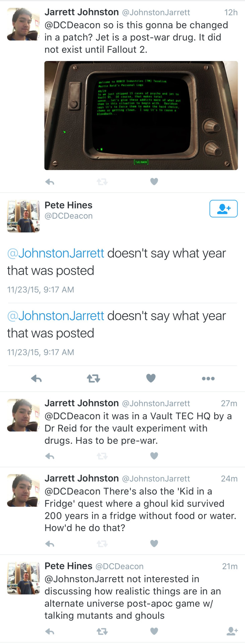This screenshot has height=644, width=245.
Task: Retweet the talking mutants and ghouls tweet
Action: tap(102, 632)
